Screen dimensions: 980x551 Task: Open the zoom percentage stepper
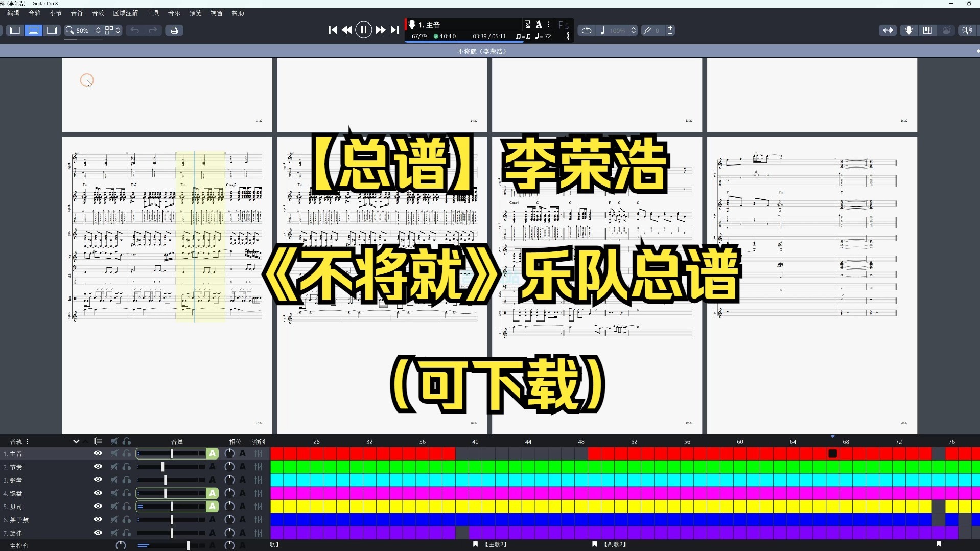98,30
